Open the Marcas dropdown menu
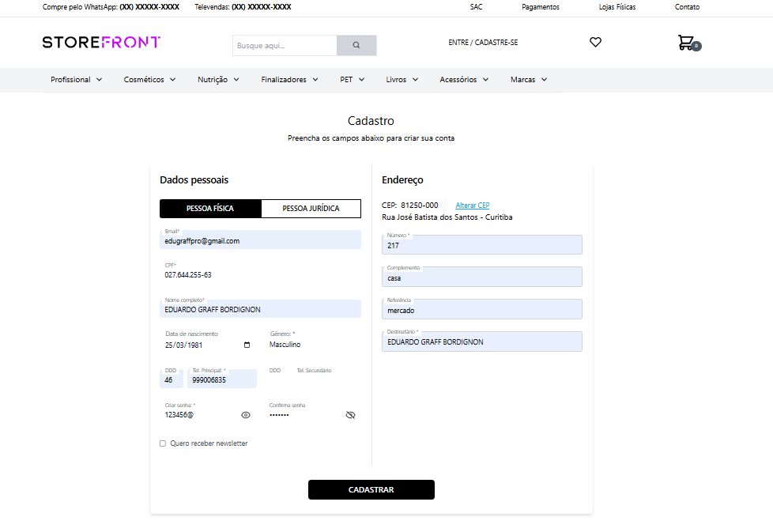The width and height of the screenshot is (773, 532). click(529, 80)
